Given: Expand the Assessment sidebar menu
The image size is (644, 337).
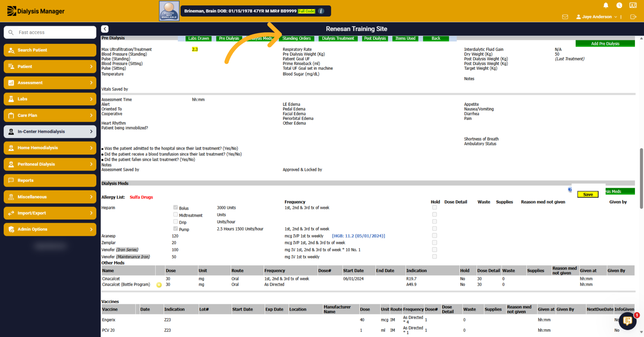Looking at the screenshot, I should pyautogui.click(x=50, y=83).
